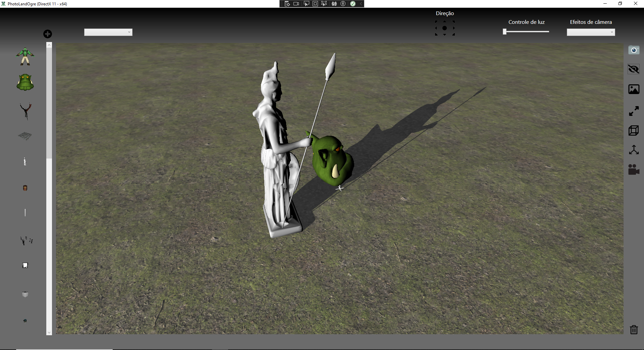Pick the scattered black columns model
The height and width of the screenshot is (350, 644).
click(x=26, y=240)
